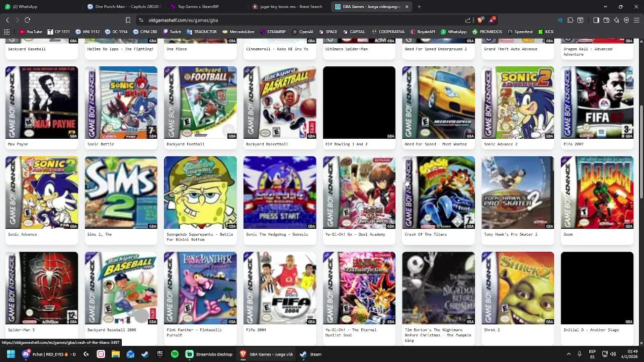This screenshot has width=644, height=362.
Task: Open the PROMIEDOS bookmark
Action: [x=487, y=32]
